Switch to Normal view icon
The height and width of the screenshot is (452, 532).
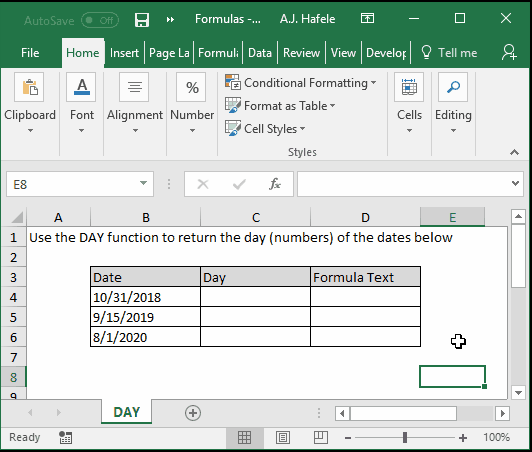click(x=245, y=438)
